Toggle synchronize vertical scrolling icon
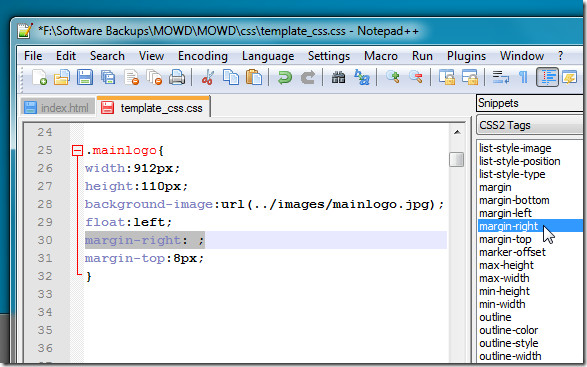Viewport: 587px width, 367px height. (447, 78)
